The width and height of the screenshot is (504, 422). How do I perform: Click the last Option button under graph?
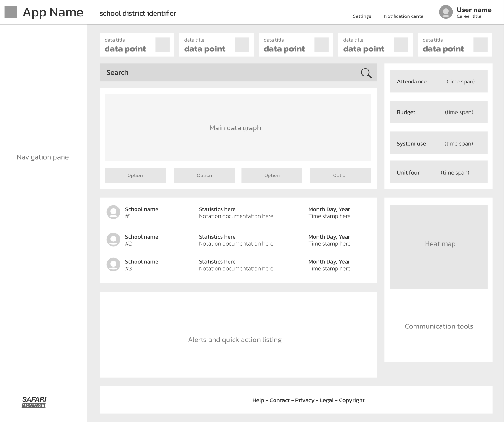click(x=340, y=175)
